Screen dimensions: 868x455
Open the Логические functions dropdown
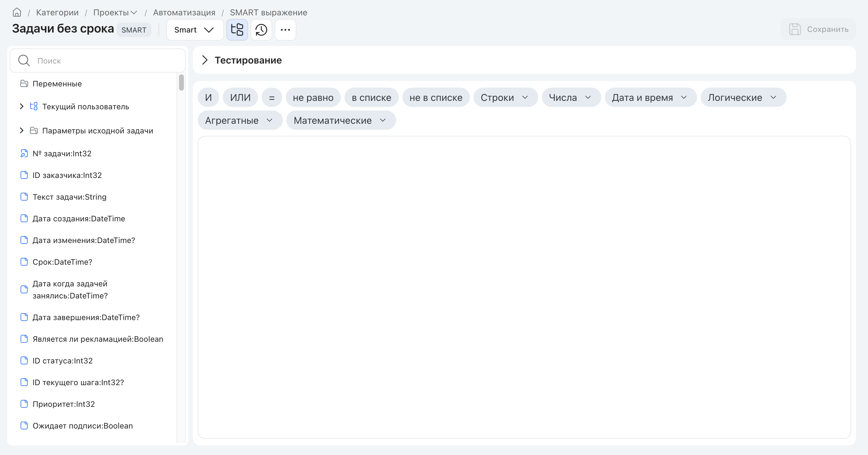743,97
